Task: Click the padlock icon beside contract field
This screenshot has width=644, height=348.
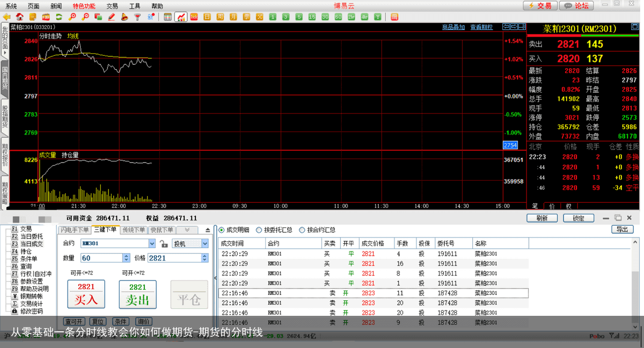Action: click(164, 244)
